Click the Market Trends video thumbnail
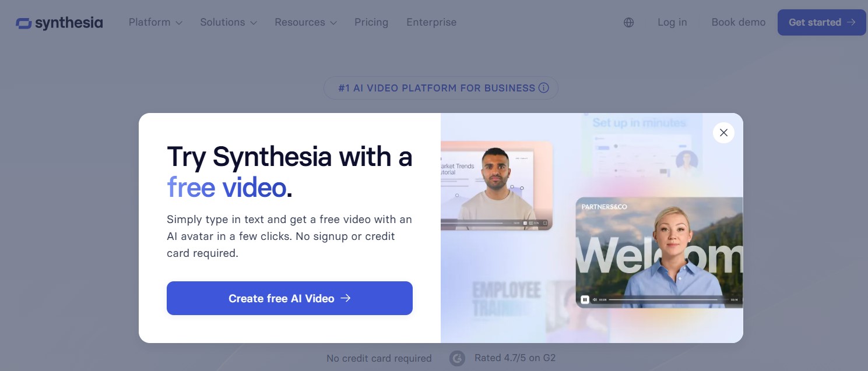 (x=497, y=185)
